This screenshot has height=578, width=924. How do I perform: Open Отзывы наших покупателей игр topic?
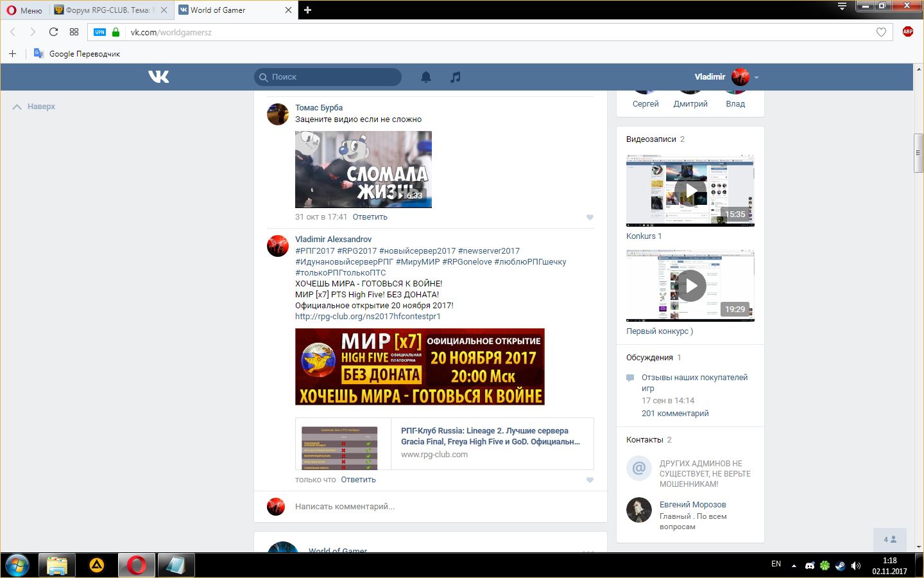(x=694, y=383)
